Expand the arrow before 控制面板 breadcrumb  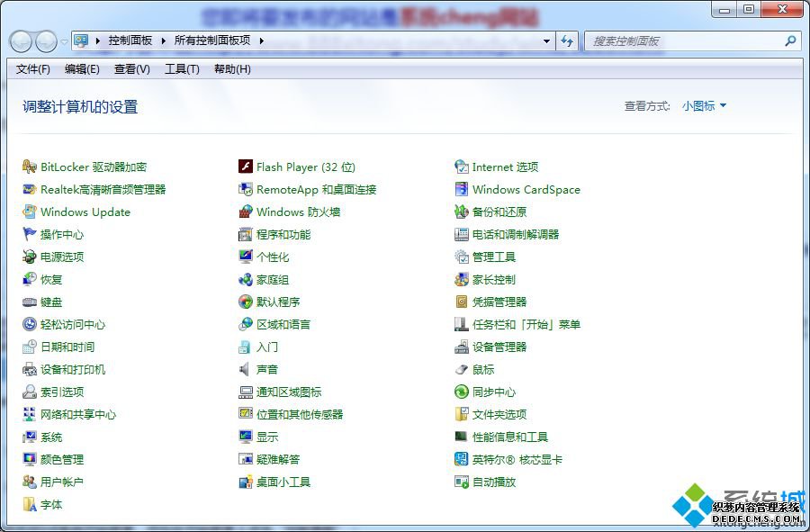tap(97, 41)
